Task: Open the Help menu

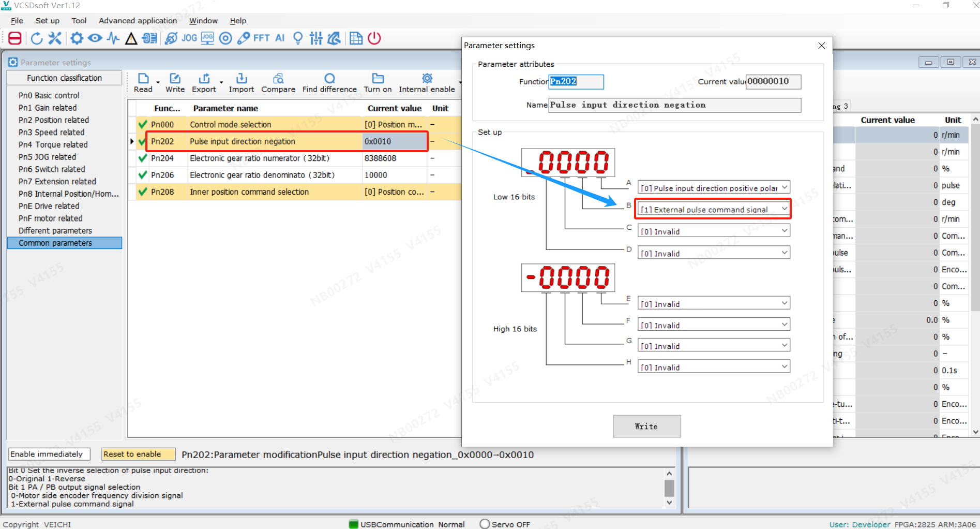Action: [238, 21]
